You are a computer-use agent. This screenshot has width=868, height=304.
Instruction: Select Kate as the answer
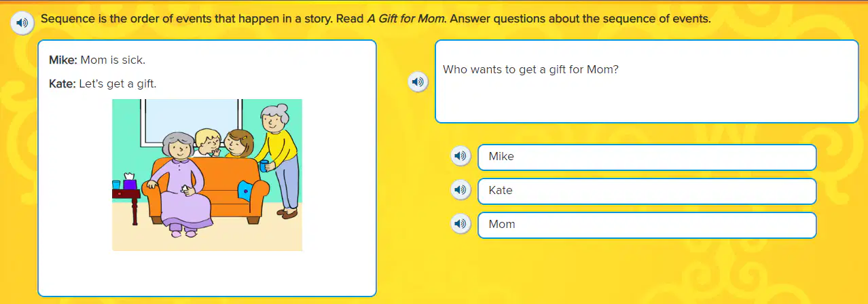647,191
